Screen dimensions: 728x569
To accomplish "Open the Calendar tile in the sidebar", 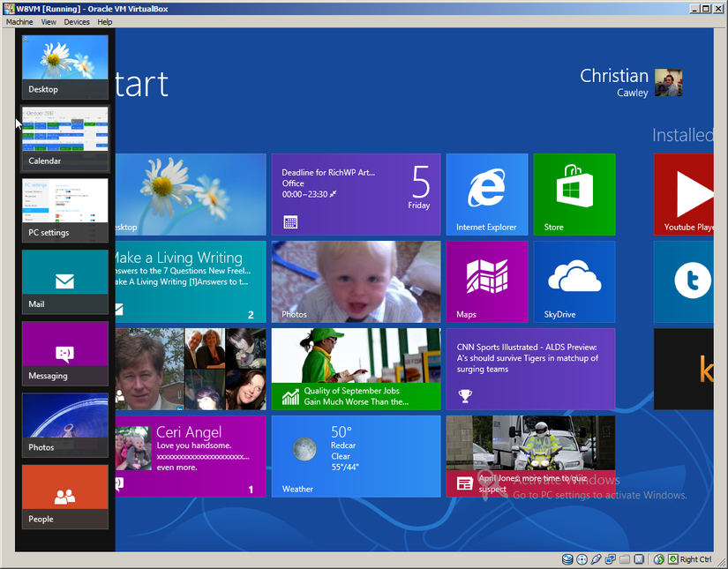I will coord(64,137).
